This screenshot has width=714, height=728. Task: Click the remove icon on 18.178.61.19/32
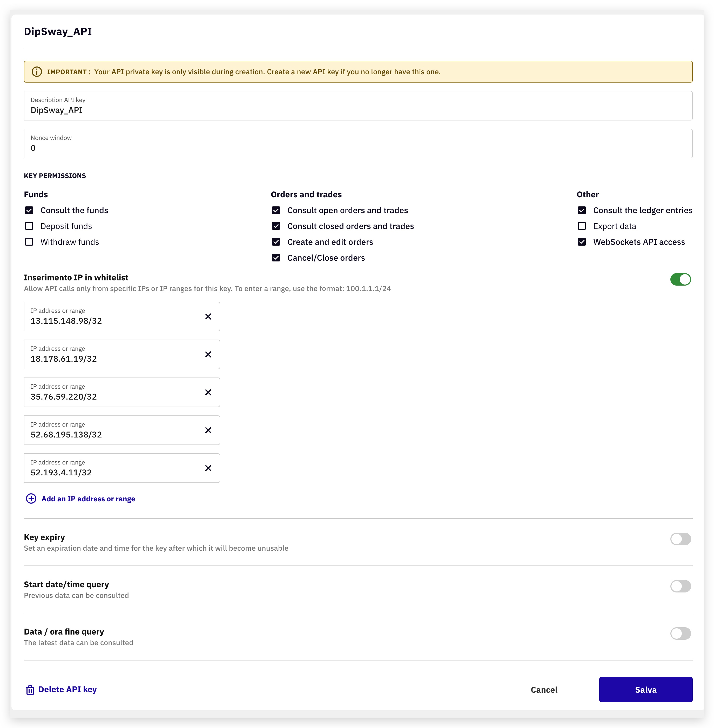click(x=208, y=354)
